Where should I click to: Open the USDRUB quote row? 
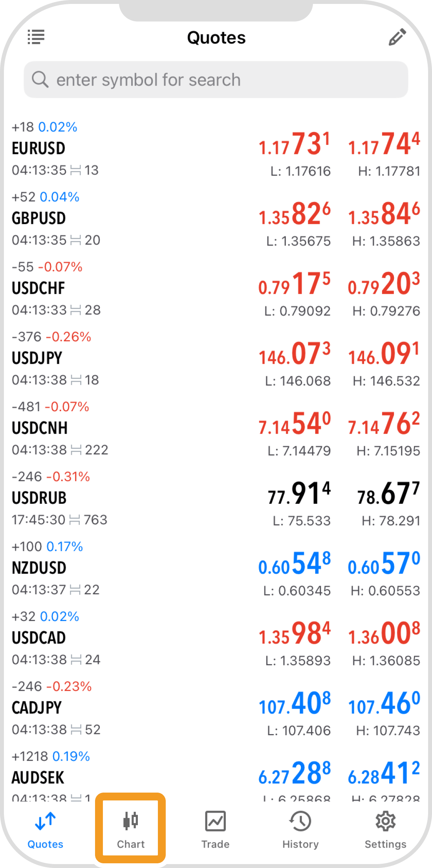click(216, 498)
